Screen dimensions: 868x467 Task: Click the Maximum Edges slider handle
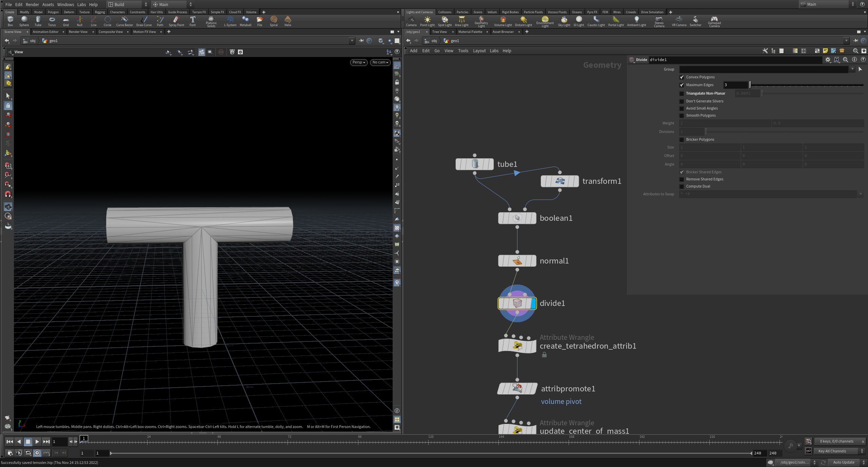click(750, 85)
